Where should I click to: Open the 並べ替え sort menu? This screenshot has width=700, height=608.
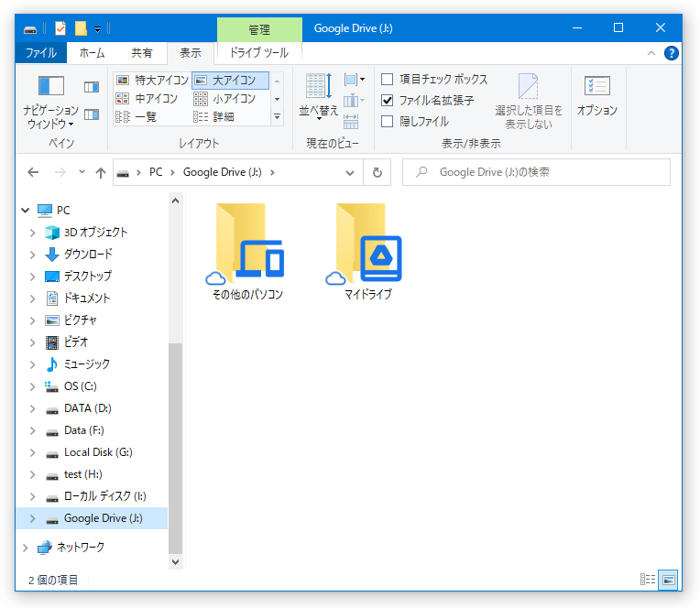click(318, 97)
